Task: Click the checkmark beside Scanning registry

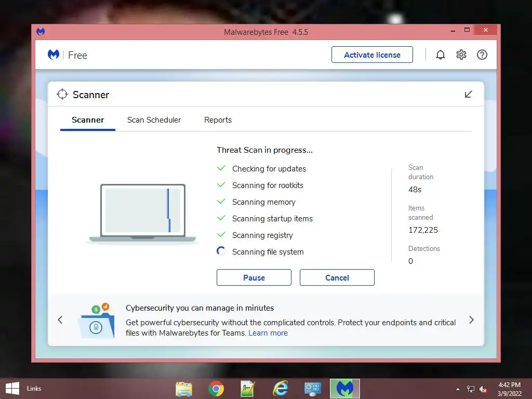Action: coord(221,235)
